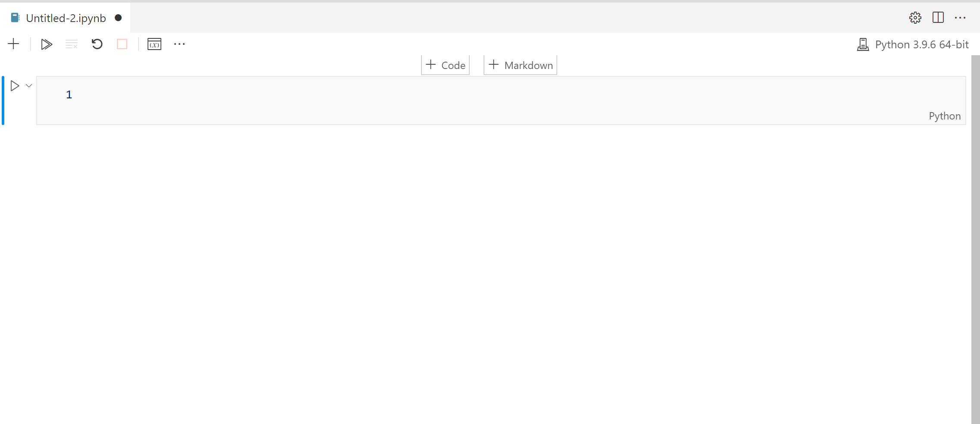Open more actions menu in notebook toolbar
Screen dimensions: 980x424
click(179, 44)
